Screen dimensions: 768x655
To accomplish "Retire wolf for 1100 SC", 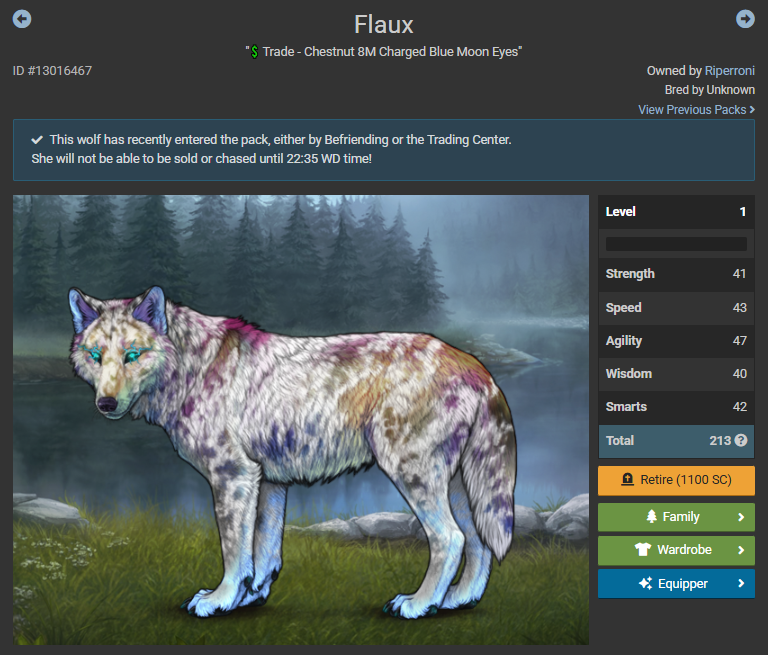I will coord(676,480).
